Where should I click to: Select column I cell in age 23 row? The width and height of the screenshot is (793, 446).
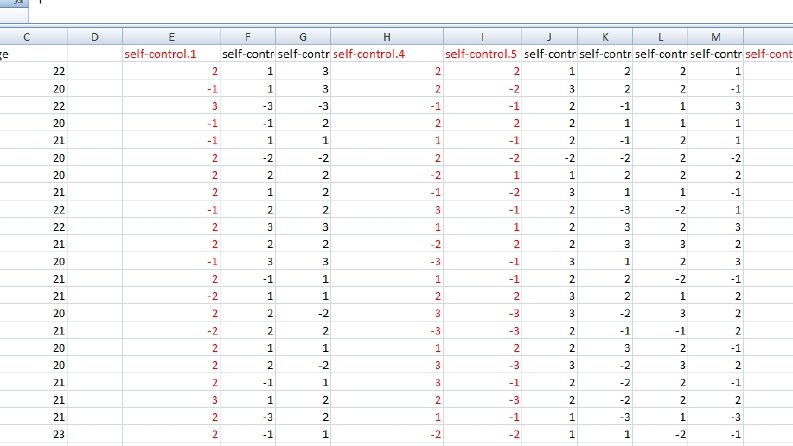tap(482, 434)
